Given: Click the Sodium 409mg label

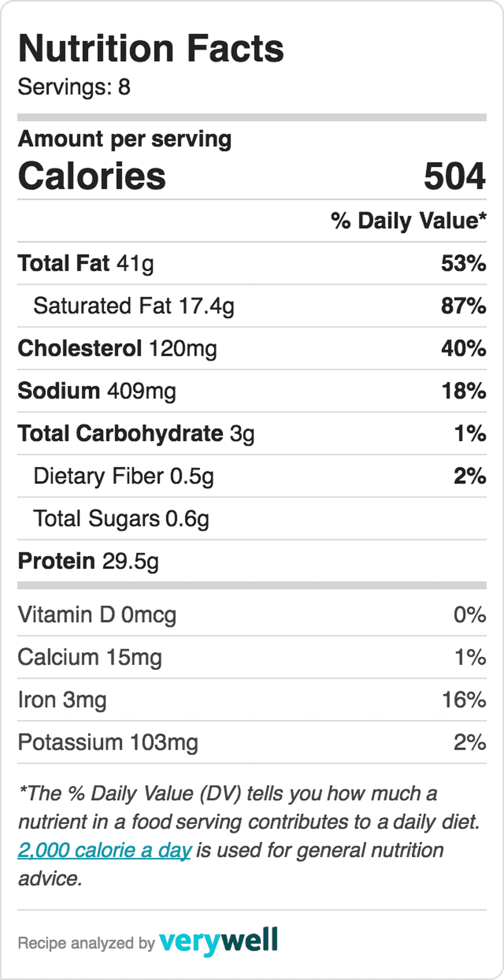Looking at the screenshot, I should point(97,391).
